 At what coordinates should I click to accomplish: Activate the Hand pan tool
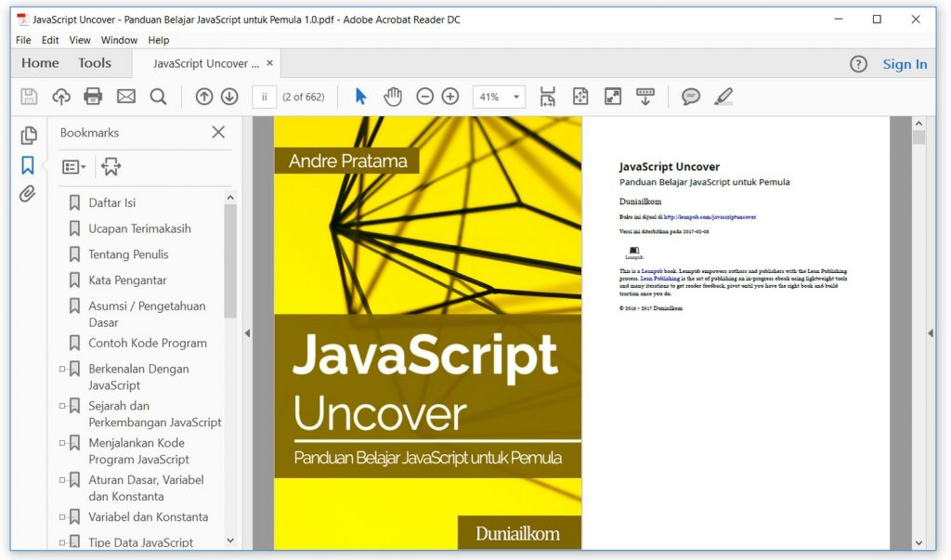click(x=393, y=97)
